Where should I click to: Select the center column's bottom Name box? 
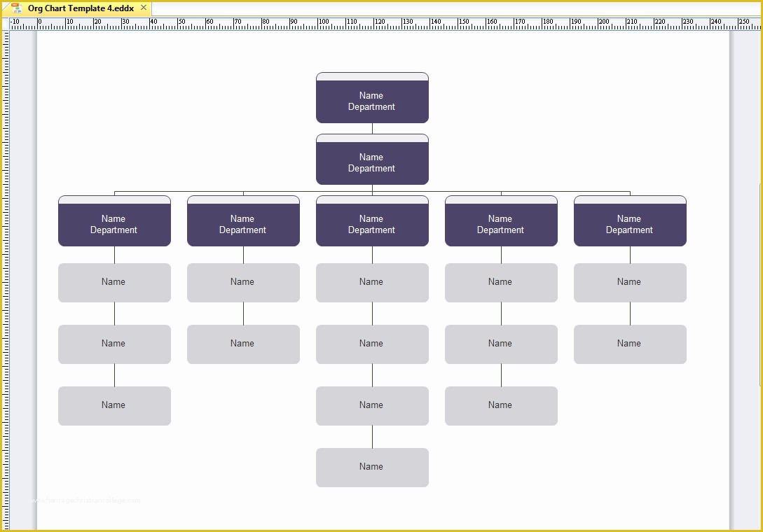[372, 467]
